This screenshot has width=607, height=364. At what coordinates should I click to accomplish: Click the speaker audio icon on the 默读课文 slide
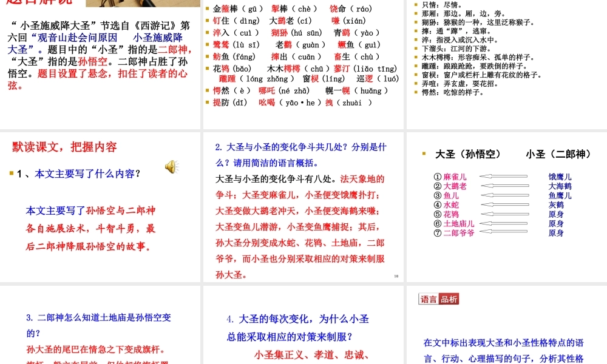pos(171,166)
